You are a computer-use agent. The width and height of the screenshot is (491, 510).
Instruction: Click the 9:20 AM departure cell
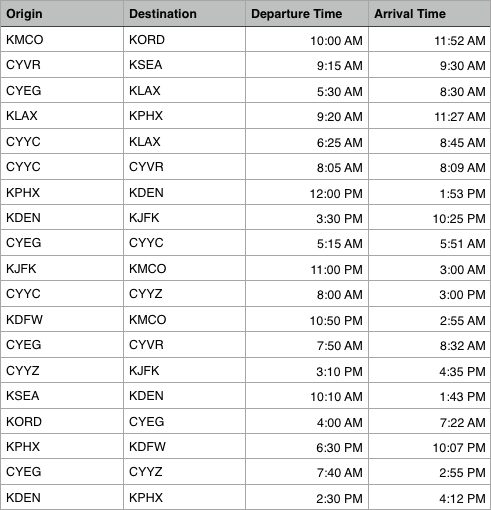point(307,116)
